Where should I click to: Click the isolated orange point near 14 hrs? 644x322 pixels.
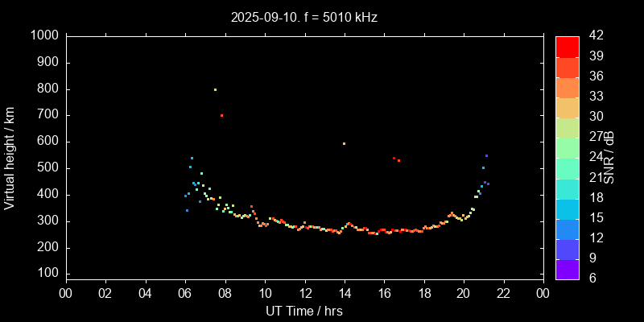(x=344, y=143)
